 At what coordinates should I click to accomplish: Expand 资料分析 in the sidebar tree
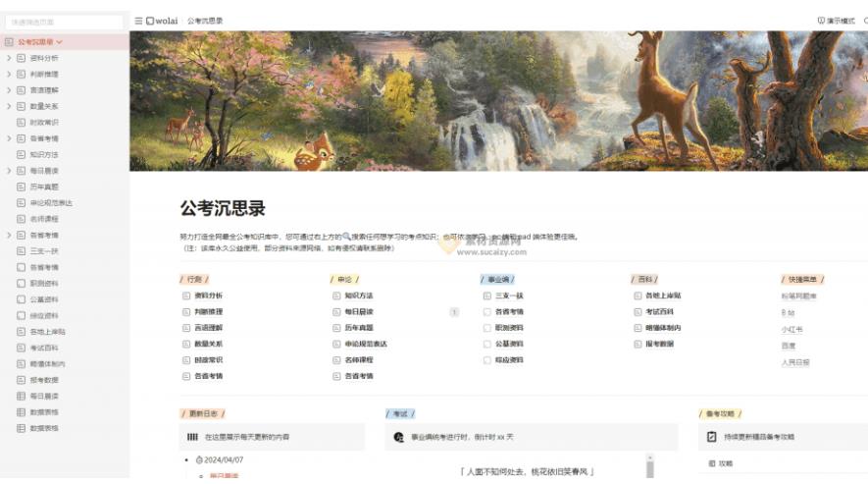(9, 58)
